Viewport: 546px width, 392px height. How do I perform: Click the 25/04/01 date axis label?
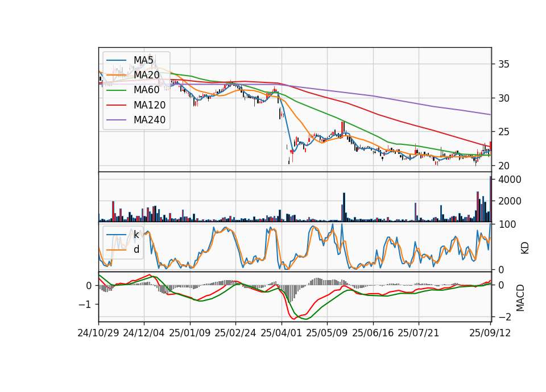pyautogui.click(x=282, y=333)
